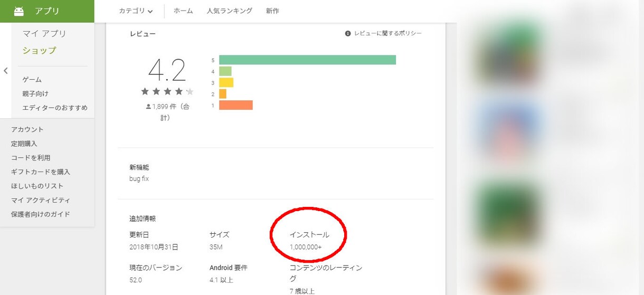This screenshot has height=295, width=644.
Task: Expand the カテゴリ dropdown
Action: coord(136,11)
